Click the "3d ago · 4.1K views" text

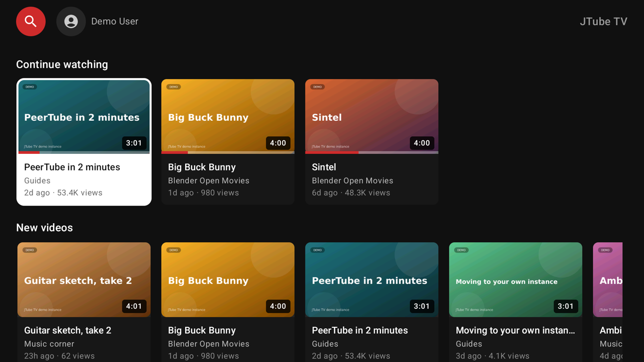493,356
